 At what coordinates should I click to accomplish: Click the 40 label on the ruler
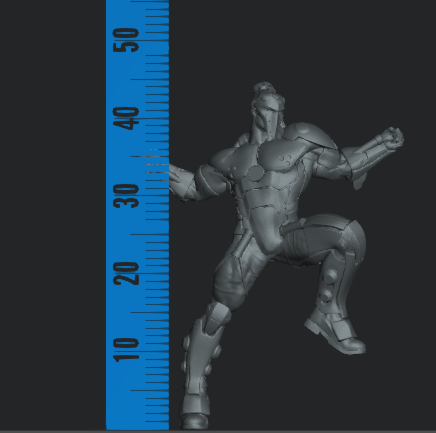pos(126,118)
